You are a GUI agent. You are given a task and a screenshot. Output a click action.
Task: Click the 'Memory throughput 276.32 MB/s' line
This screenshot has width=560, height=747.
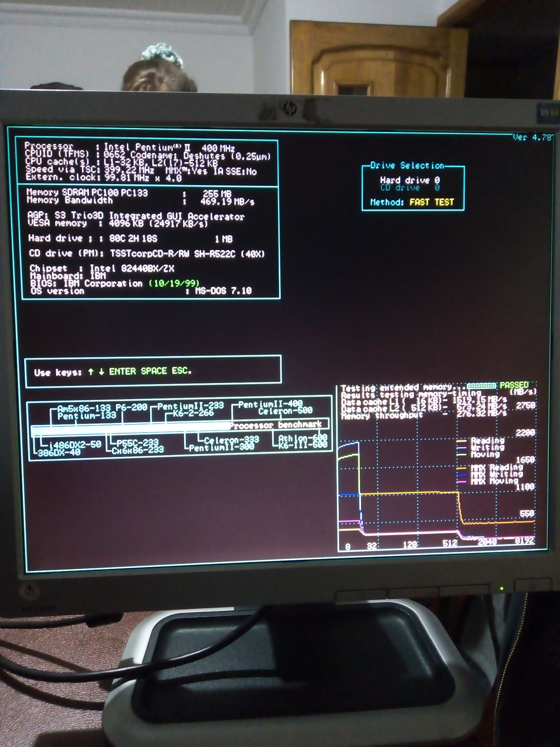[x=424, y=415]
